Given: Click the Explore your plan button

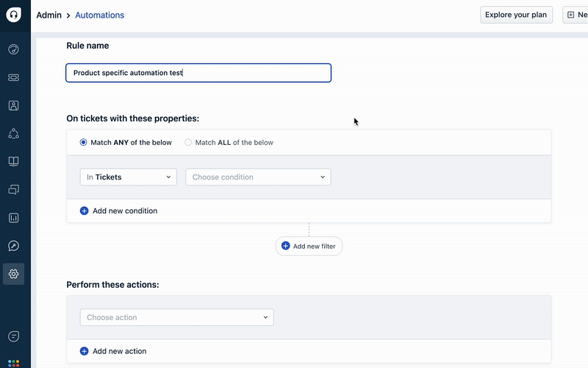Looking at the screenshot, I should tap(516, 15).
